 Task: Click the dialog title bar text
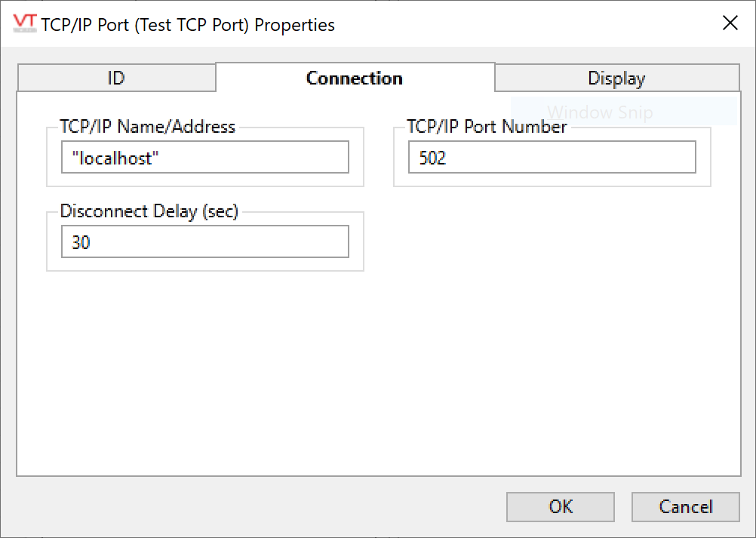tap(189, 25)
